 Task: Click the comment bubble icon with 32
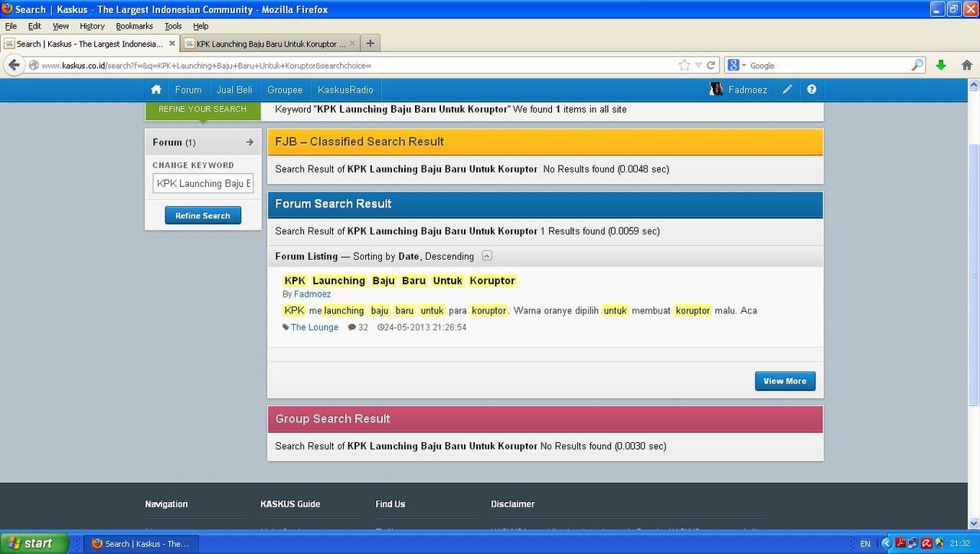coord(352,327)
